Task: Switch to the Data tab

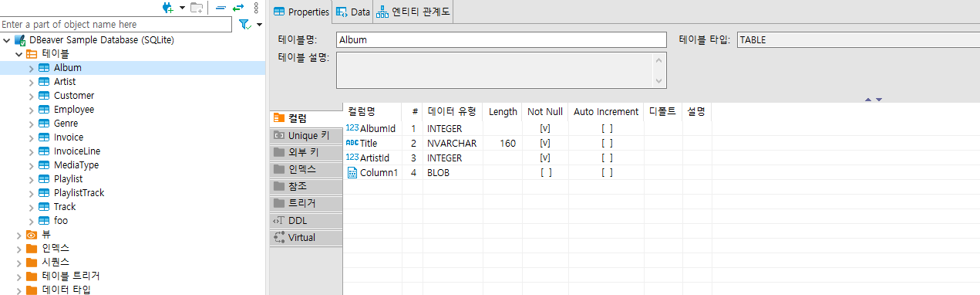Action: point(352,12)
